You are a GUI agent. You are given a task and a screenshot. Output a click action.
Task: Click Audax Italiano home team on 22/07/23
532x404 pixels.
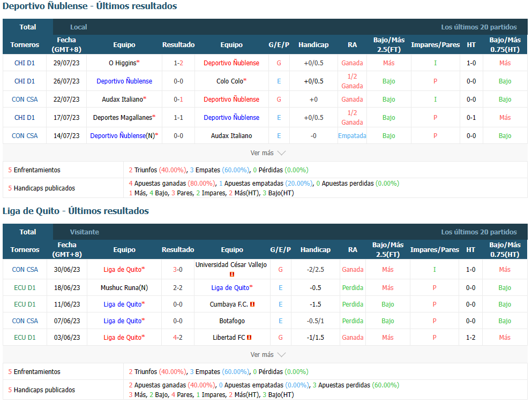point(123,100)
